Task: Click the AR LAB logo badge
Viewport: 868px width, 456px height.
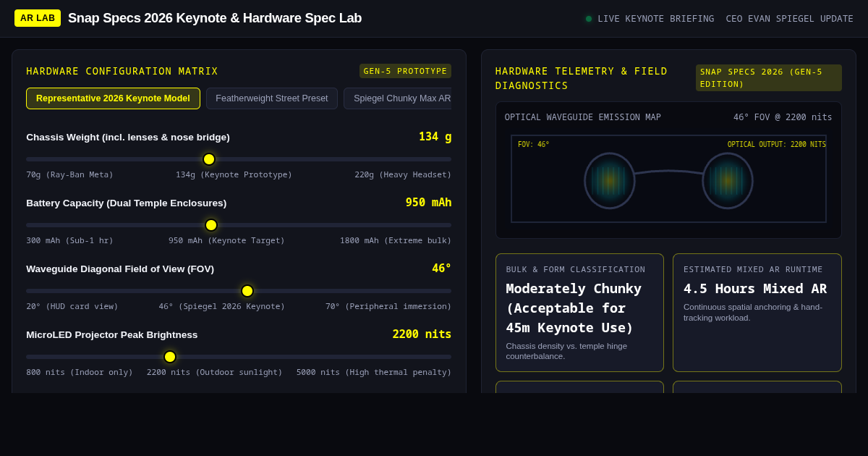Action: [x=38, y=18]
